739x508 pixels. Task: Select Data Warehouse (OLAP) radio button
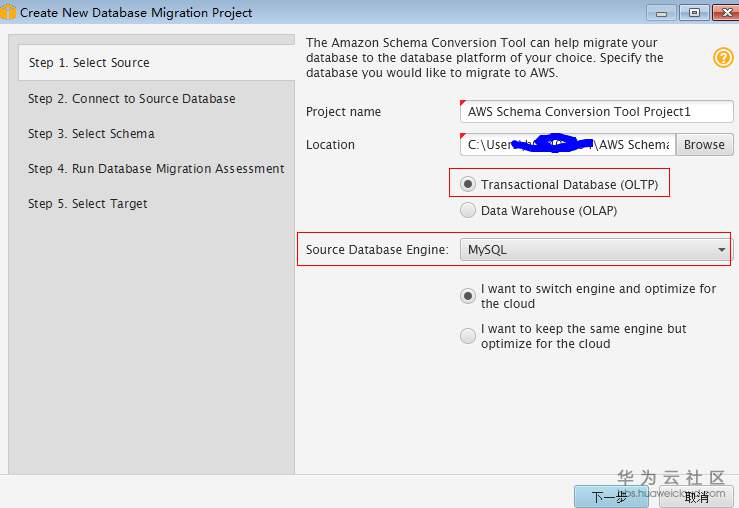coord(468,210)
